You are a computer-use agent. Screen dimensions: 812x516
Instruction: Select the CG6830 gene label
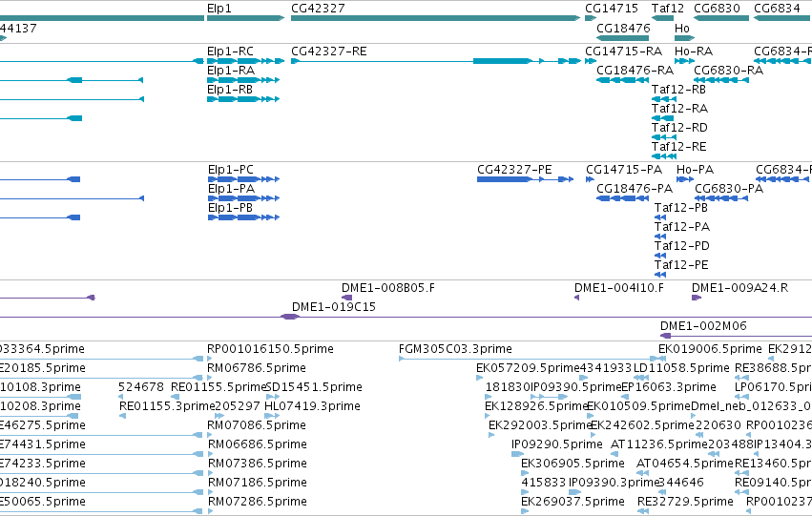coord(718,9)
